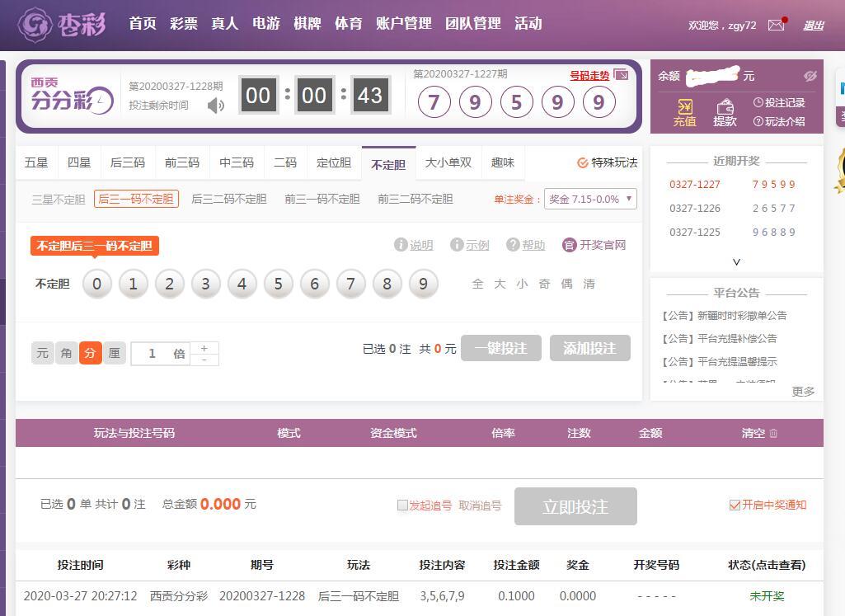The height and width of the screenshot is (616, 845).
Task: Mute the countdown sound speaker icon
Action: (x=216, y=106)
